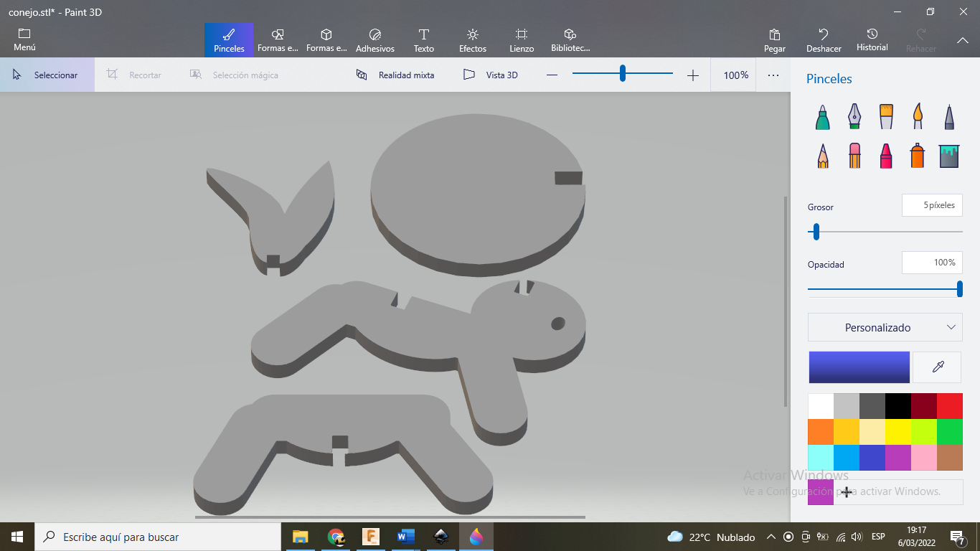Open the three-dots more options menu
Viewport: 980px width, 551px height.
point(773,75)
